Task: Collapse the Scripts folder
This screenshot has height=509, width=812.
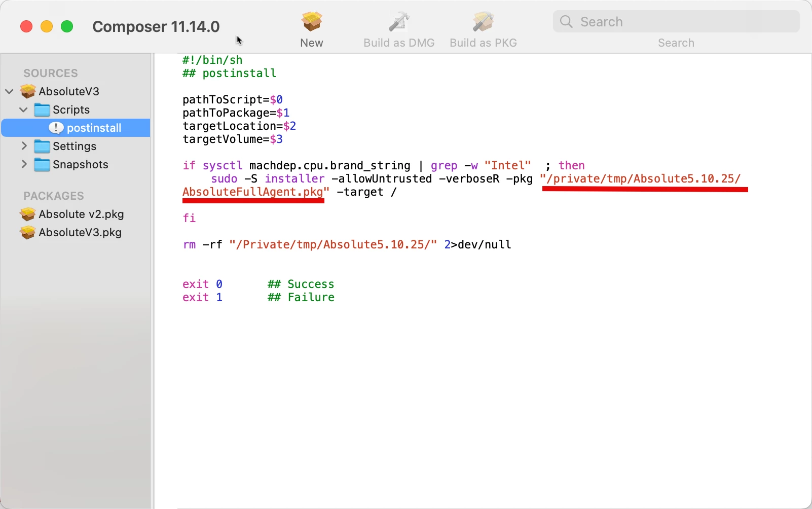Action: (x=23, y=110)
